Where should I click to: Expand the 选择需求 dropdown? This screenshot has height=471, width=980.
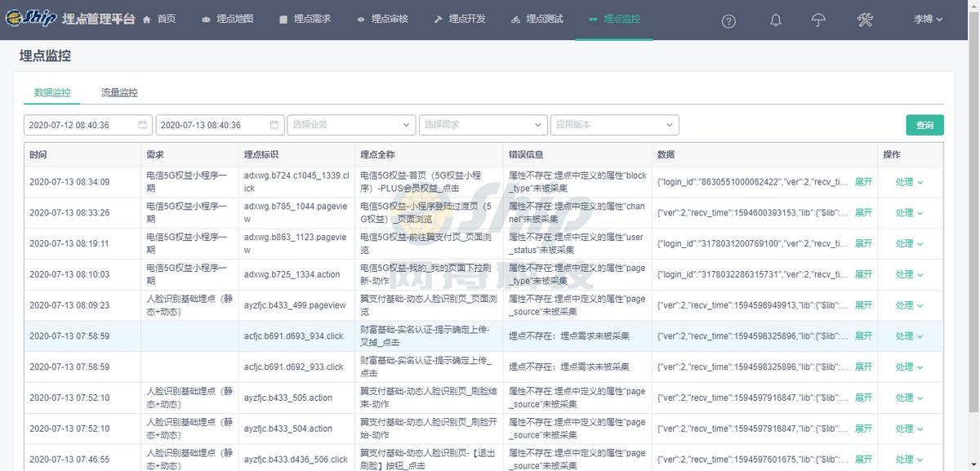pos(483,125)
